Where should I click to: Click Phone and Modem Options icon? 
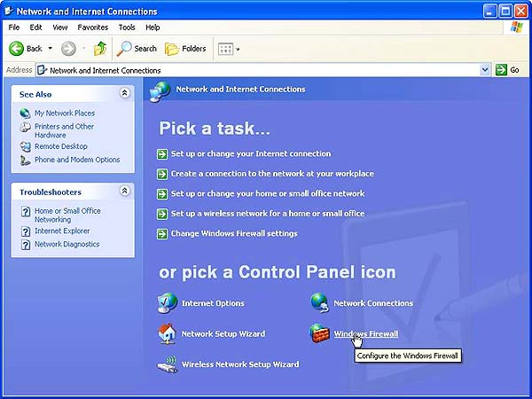point(25,160)
